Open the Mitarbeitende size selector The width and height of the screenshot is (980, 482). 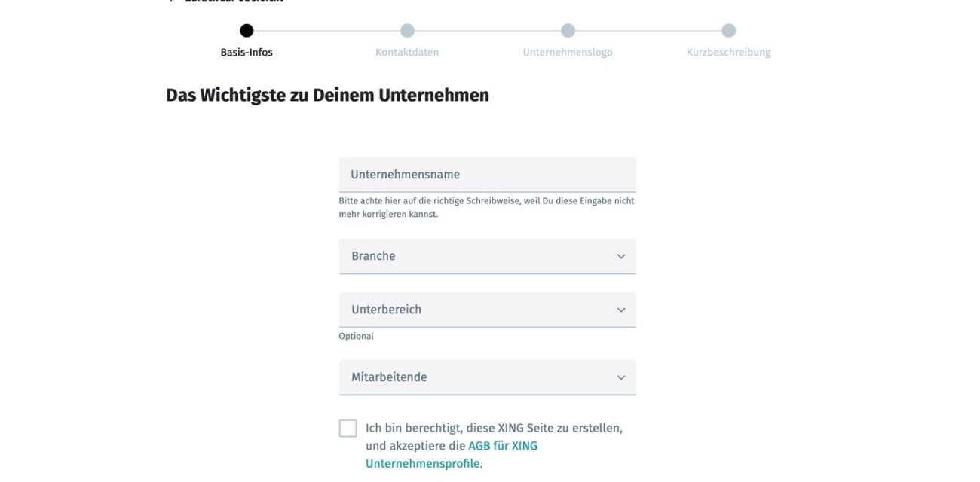(x=488, y=377)
